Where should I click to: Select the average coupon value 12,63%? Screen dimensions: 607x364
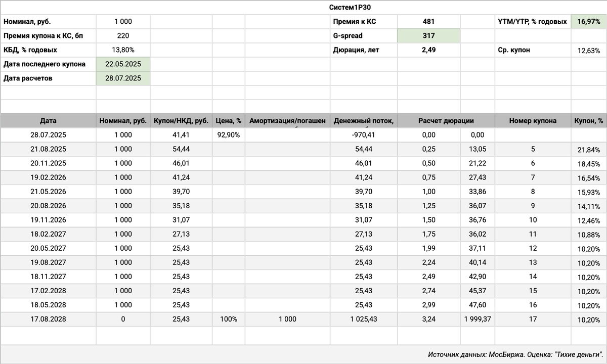[589, 50]
